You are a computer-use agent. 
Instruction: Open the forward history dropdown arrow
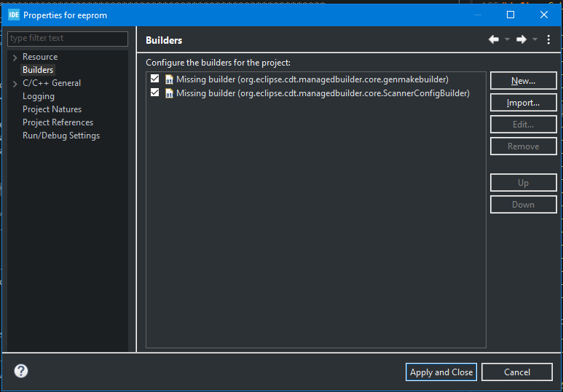535,39
